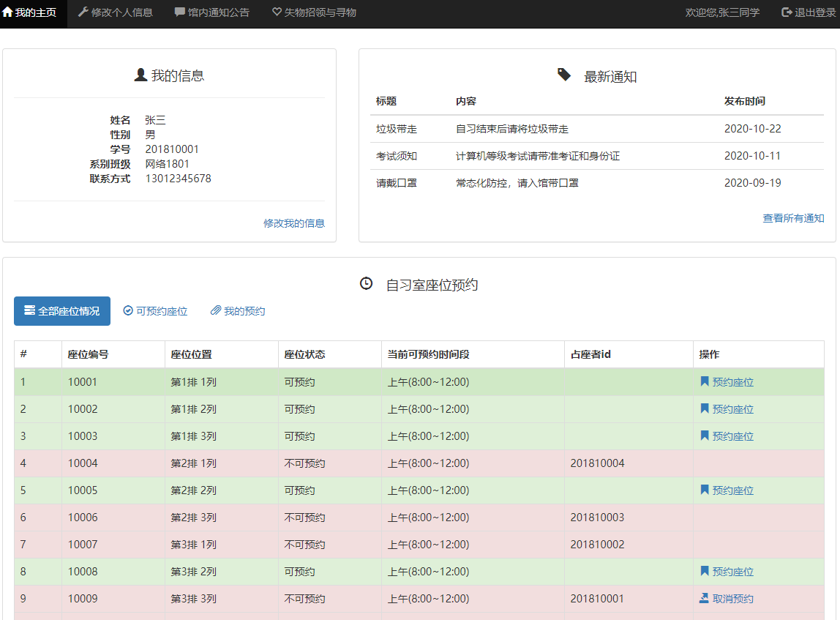Viewport: 840px width, 620px height.
Task: Click the 欢迎您,张三同学 greeting text
Action: (722, 13)
